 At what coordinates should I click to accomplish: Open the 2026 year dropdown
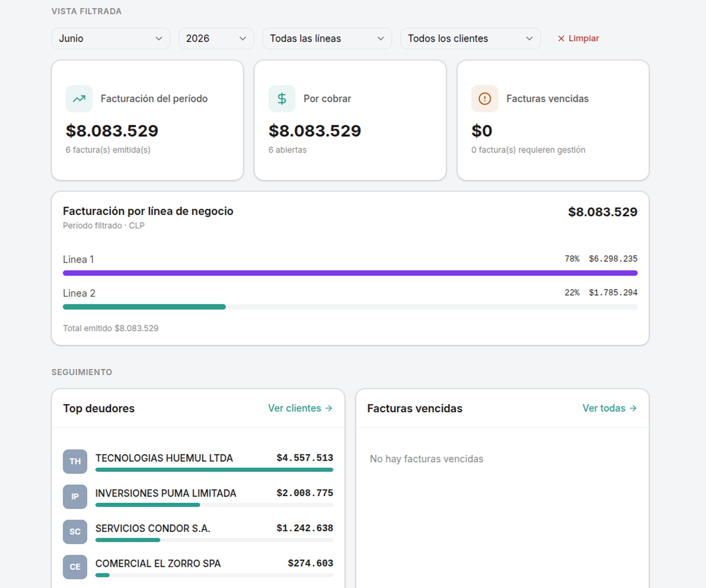pos(216,38)
